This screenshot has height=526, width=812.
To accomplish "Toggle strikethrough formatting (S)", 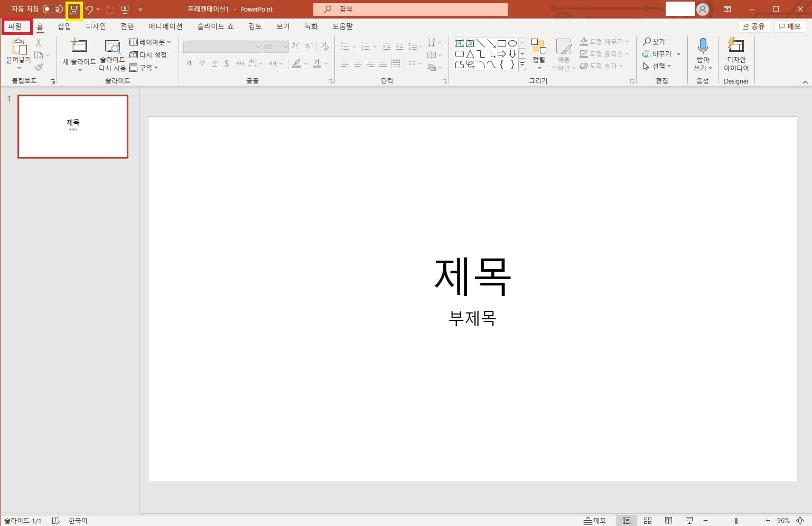I will [x=226, y=62].
